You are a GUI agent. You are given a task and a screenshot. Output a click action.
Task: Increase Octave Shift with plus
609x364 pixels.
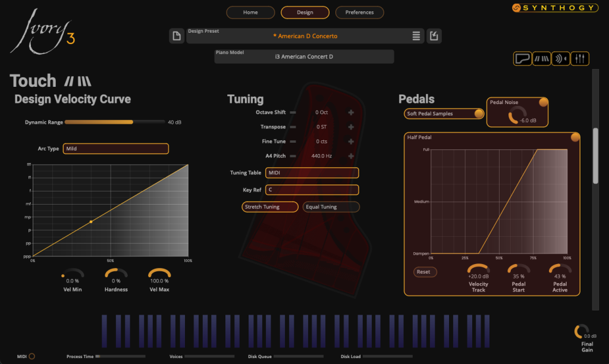[x=351, y=112]
